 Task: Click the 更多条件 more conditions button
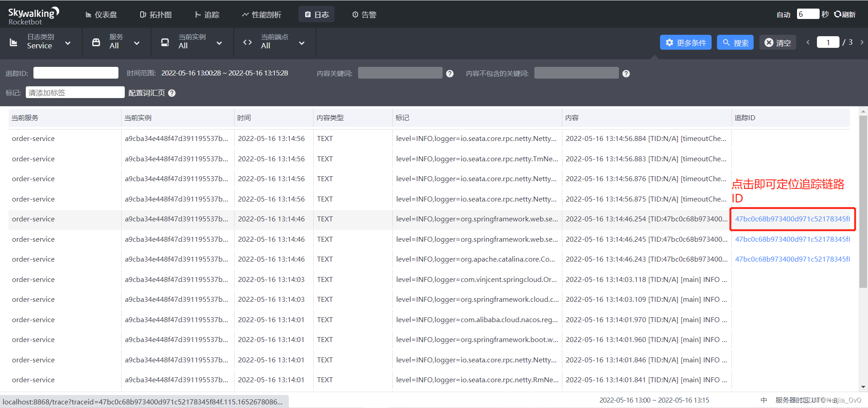(x=685, y=42)
